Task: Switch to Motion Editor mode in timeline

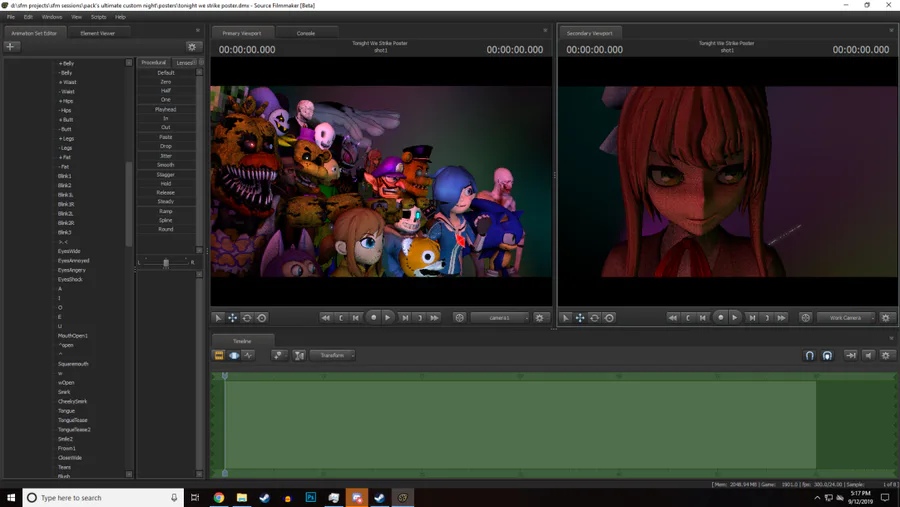Action: [234, 355]
